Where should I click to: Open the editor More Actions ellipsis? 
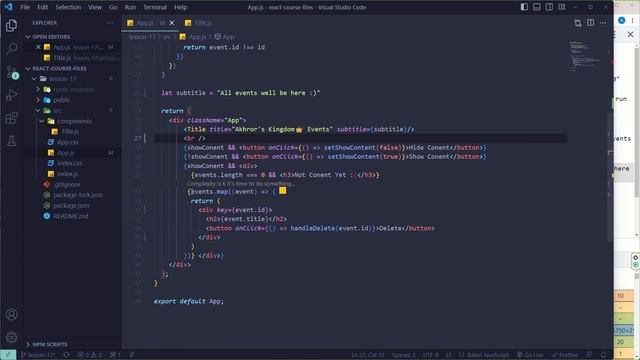[x=603, y=23]
